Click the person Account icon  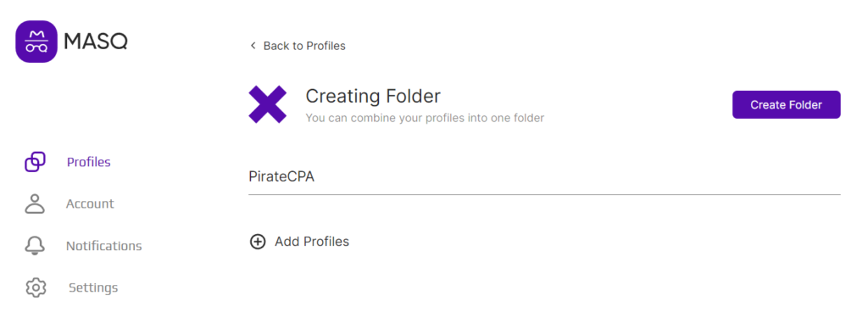tap(35, 204)
